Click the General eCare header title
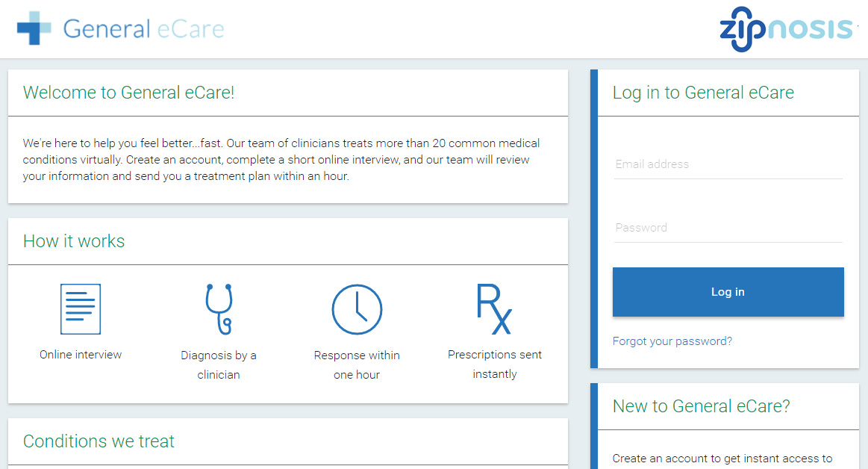The height and width of the screenshot is (469, 868). tap(143, 29)
